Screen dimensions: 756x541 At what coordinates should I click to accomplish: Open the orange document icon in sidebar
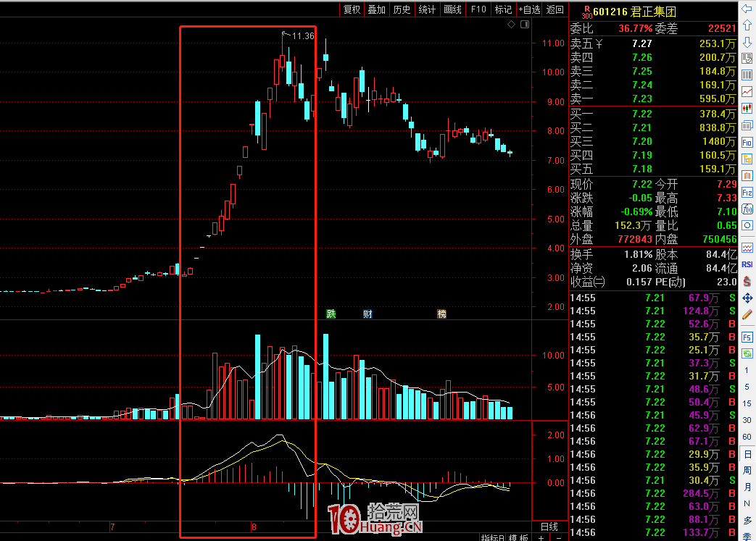coord(747,176)
